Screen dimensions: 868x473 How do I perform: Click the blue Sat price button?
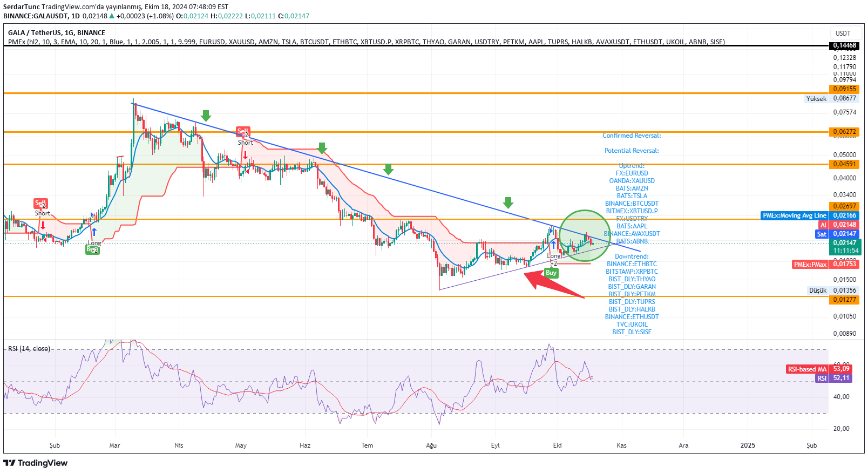pos(822,234)
